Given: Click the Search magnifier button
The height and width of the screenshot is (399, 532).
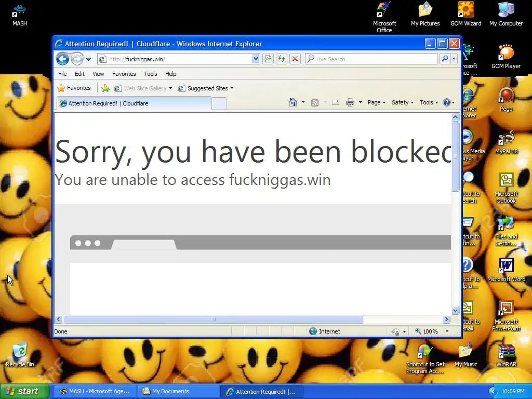Looking at the screenshot, I should click(x=445, y=59).
